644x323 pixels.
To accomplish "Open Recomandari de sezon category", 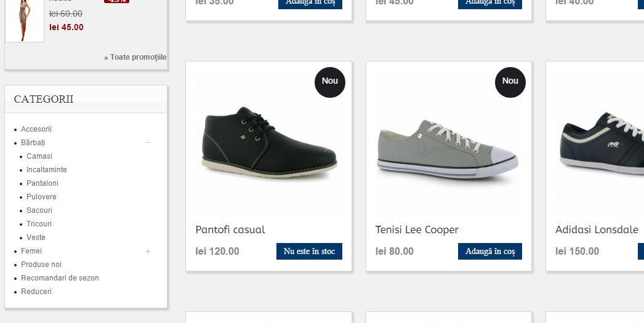I will (60, 278).
